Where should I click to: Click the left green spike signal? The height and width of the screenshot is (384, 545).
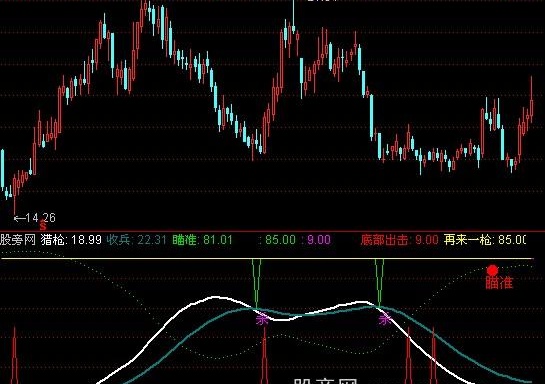click(257, 283)
